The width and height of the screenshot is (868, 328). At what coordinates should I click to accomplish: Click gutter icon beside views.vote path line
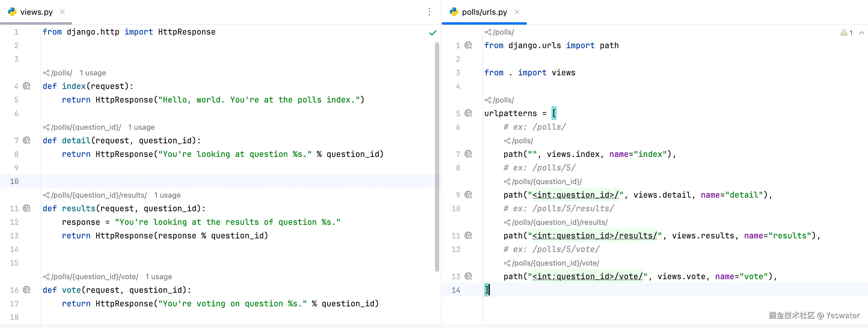pos(468,276)
